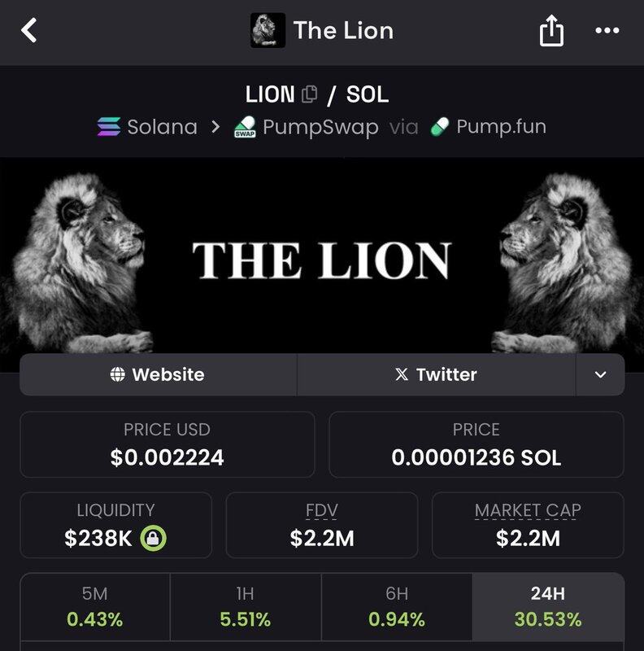This screenshot has width=644, height=651.
Task: Select the 24H timeframe tab
Action: pos(547,608)
